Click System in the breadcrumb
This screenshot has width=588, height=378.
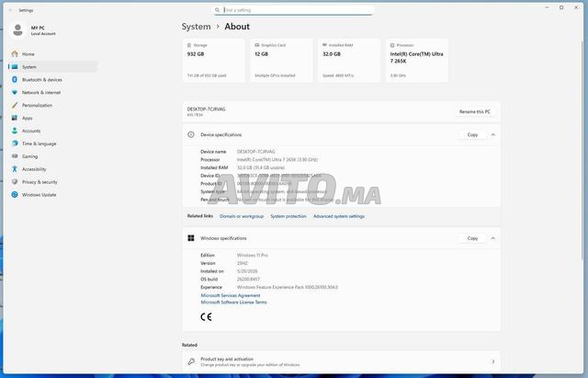[196, 27]
